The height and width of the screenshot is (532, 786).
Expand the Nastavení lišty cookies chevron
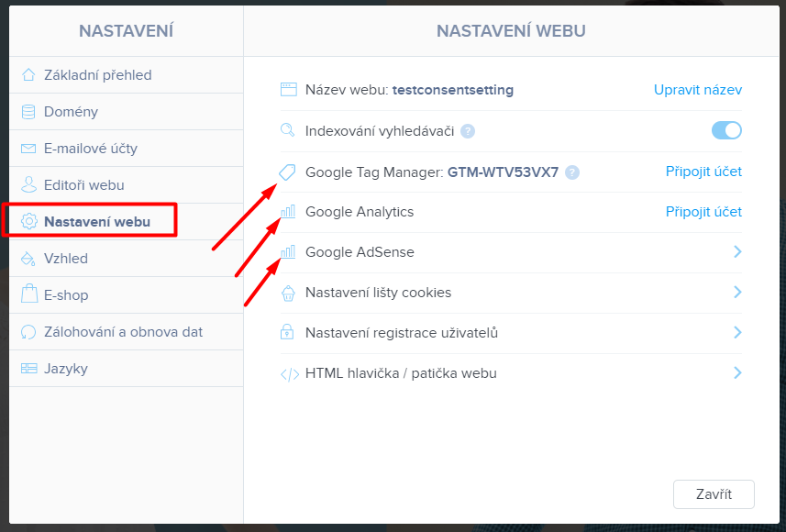tap(737, 292)
